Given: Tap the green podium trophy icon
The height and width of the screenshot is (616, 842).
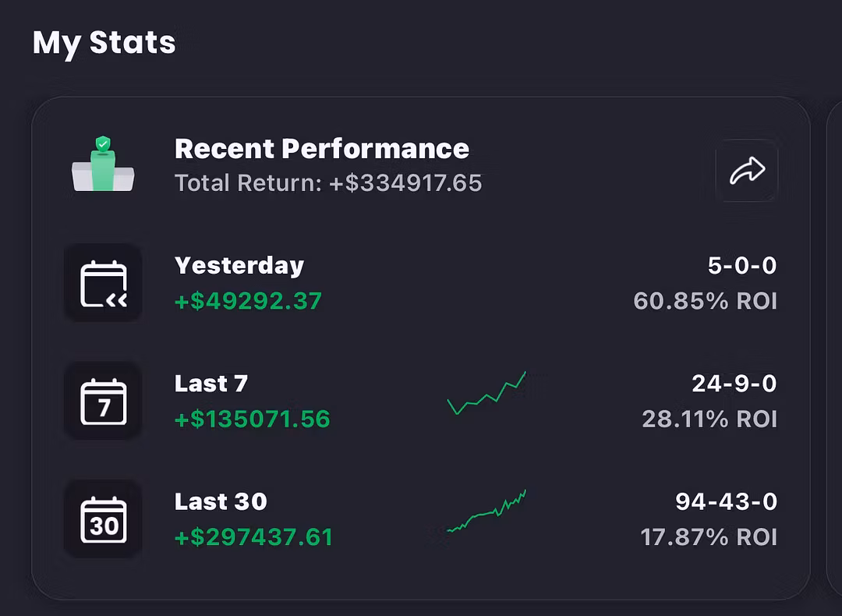Looking at the screenshot, I should [x=103, y=164].
